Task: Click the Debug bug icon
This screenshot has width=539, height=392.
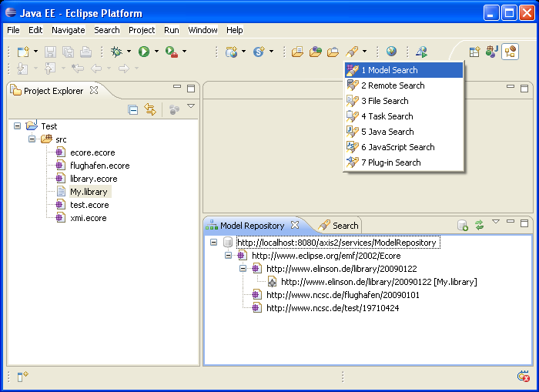Action: point(116,52)
